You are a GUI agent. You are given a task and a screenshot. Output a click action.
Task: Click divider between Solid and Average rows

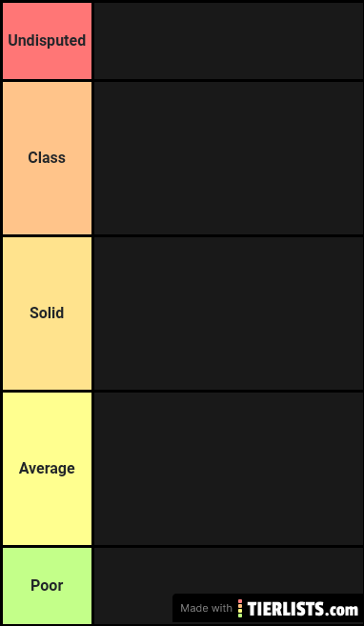point(182,392)
